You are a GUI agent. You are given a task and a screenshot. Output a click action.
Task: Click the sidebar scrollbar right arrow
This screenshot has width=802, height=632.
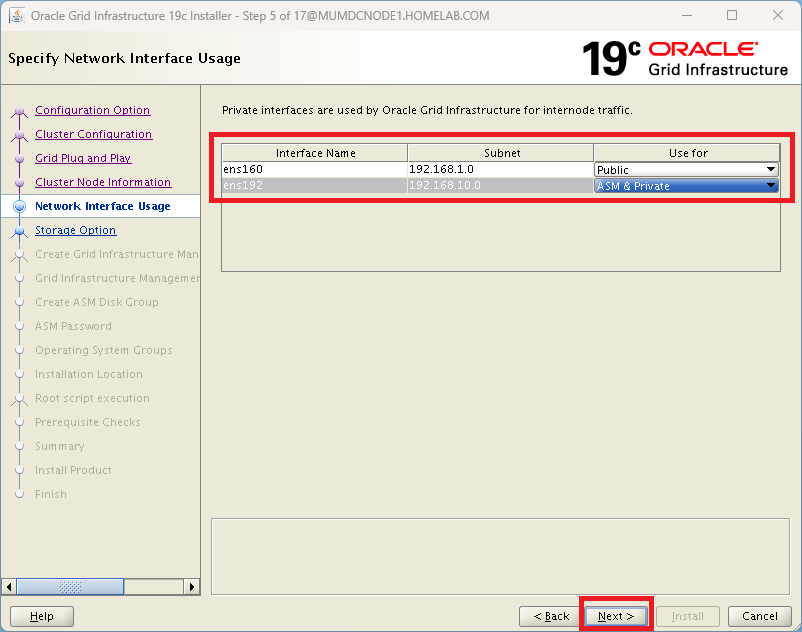pos(193,587)
